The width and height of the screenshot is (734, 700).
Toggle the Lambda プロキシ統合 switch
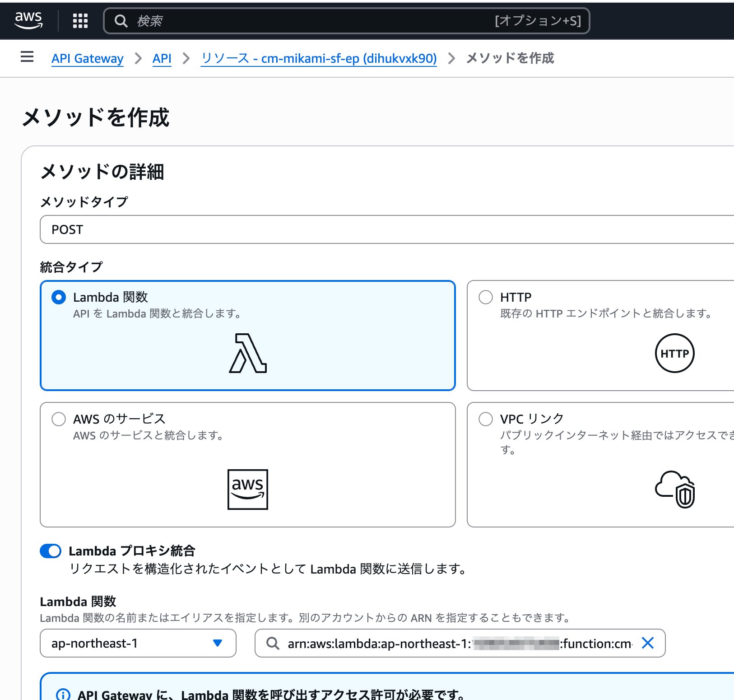pos(51,551)
